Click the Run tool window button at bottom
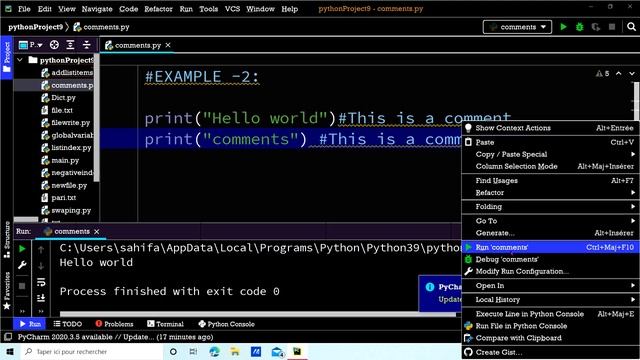This screenshot has width=640, height=360. (x=30, y=324)
